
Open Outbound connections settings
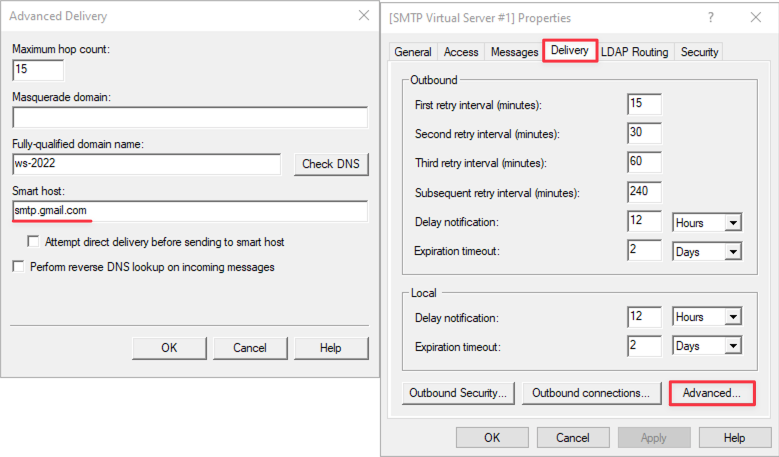pos(591,393)
